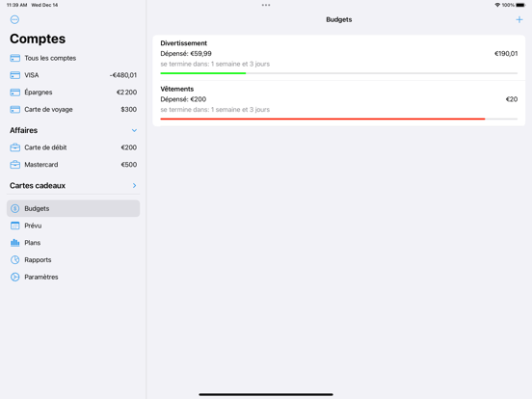Click the €2 200 Épargnes balance
532x399 pixels.
126,93
